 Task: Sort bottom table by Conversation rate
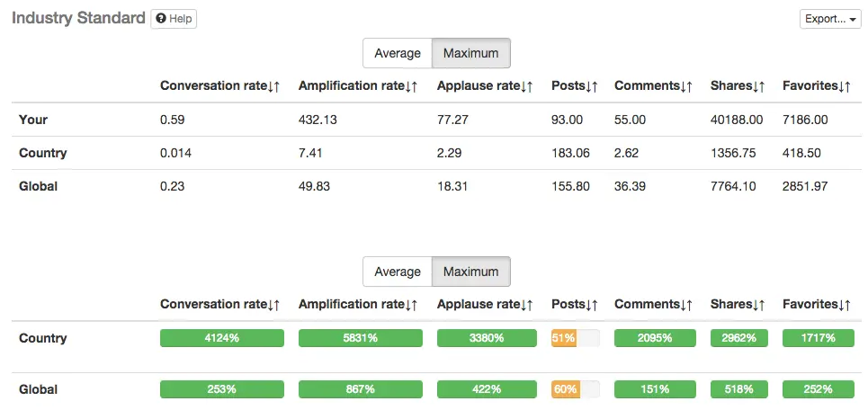pos(219,305)
